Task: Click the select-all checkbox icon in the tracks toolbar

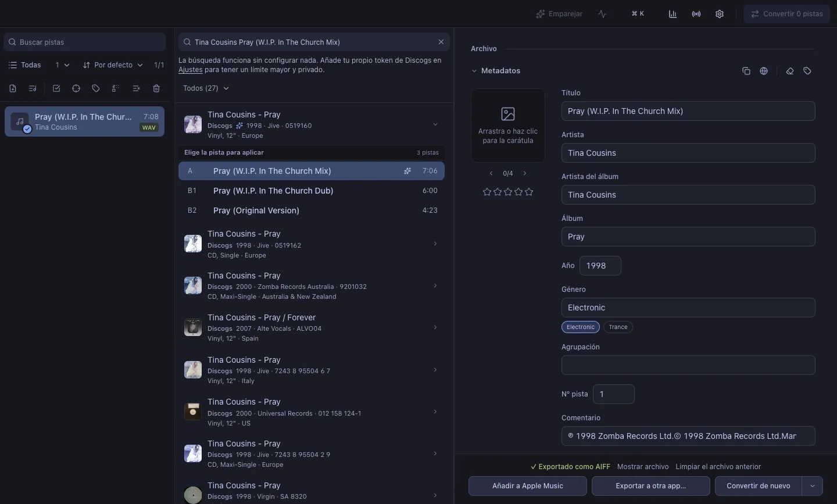Action: point(56,88)
